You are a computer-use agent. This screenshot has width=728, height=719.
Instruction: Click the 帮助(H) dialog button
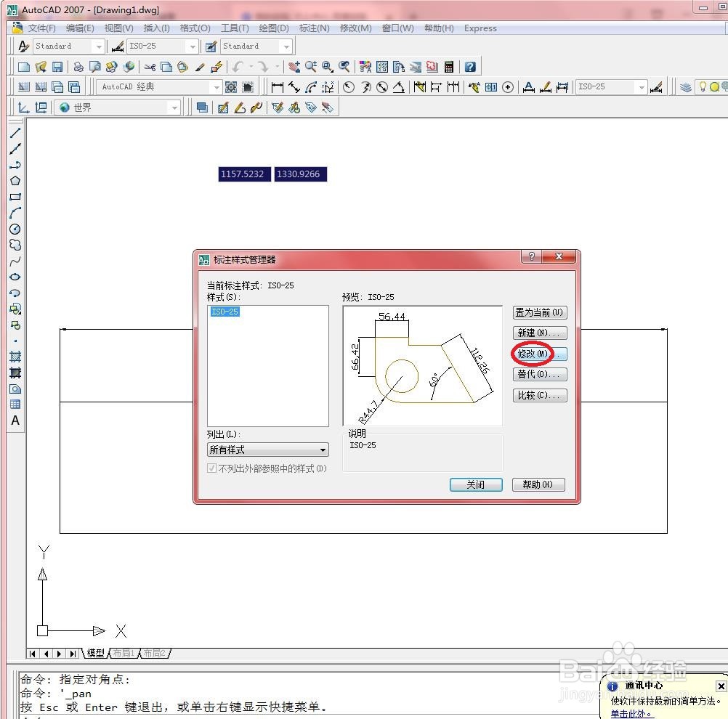pyautogui.click(x=538, y=484)
